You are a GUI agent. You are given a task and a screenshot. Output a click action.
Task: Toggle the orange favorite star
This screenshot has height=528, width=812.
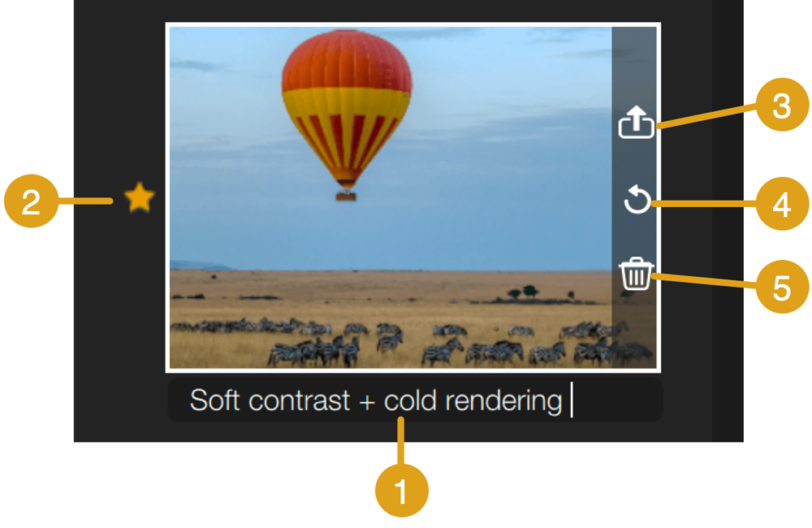click(x=140, y=197)
